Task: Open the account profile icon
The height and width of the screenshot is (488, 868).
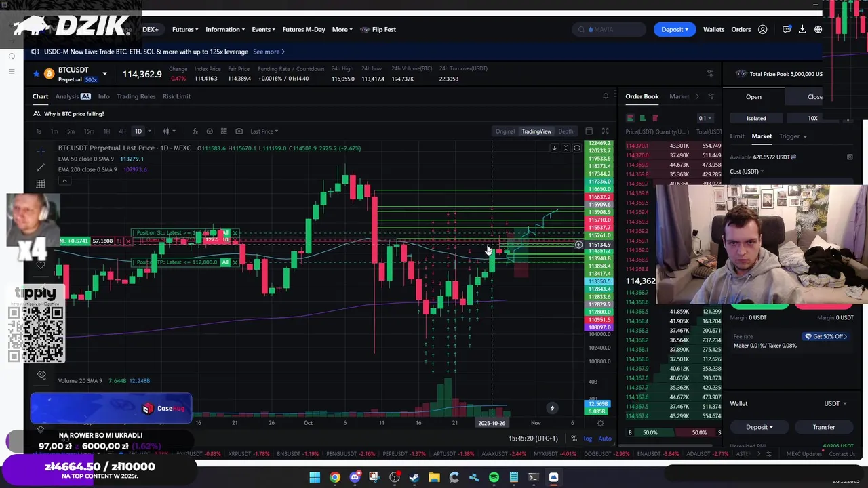Action: coord(762,29)
